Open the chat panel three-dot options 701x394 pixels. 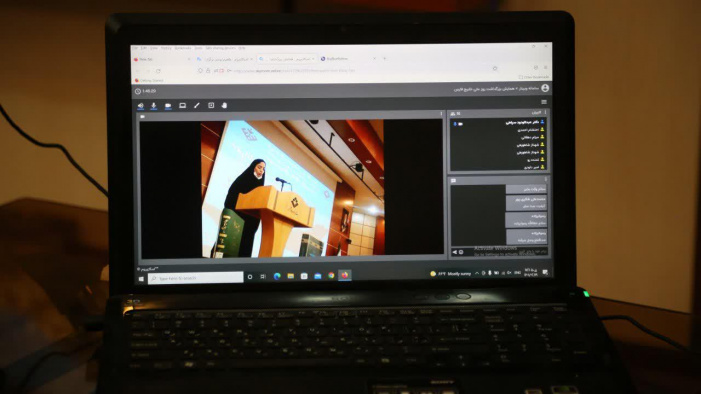(x=545, y=180)
